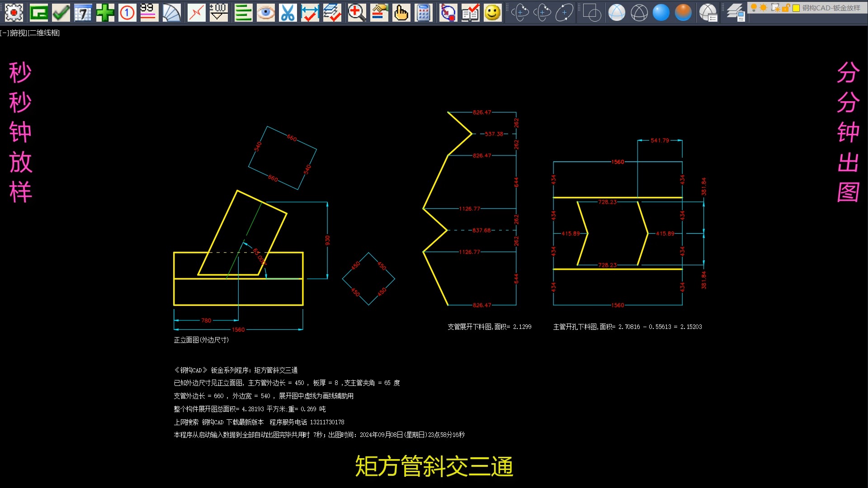The height and width of the screenshot is (488, 868).
Task: Open the calculator toolbar icon
Action: (x=424, y=13)
